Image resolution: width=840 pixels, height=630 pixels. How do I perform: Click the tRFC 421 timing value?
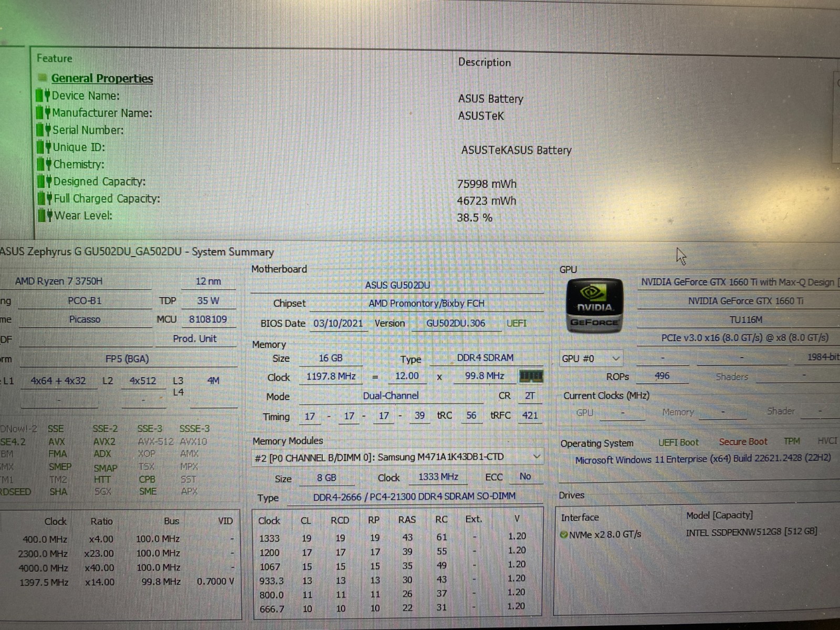530,415
